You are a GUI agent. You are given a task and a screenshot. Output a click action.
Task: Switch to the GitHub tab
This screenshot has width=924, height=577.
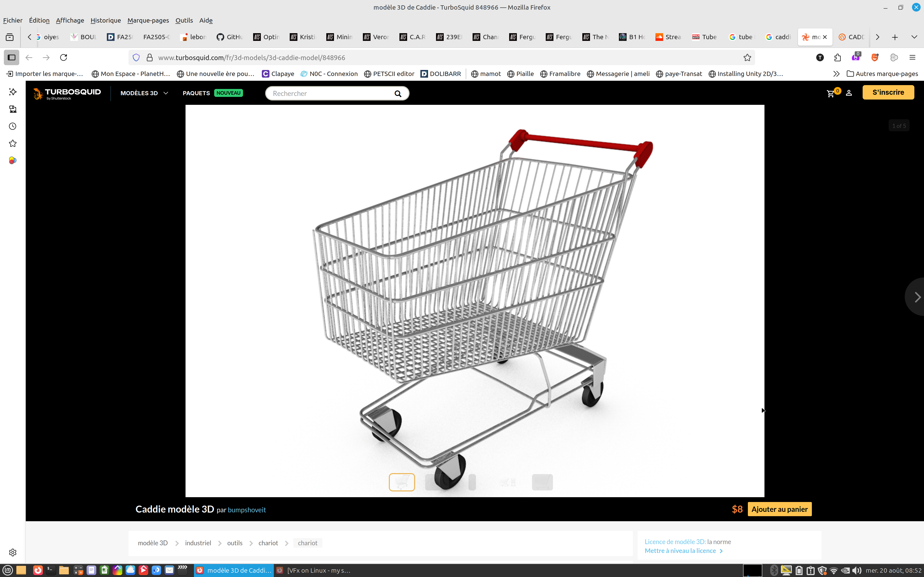(230, 37)
